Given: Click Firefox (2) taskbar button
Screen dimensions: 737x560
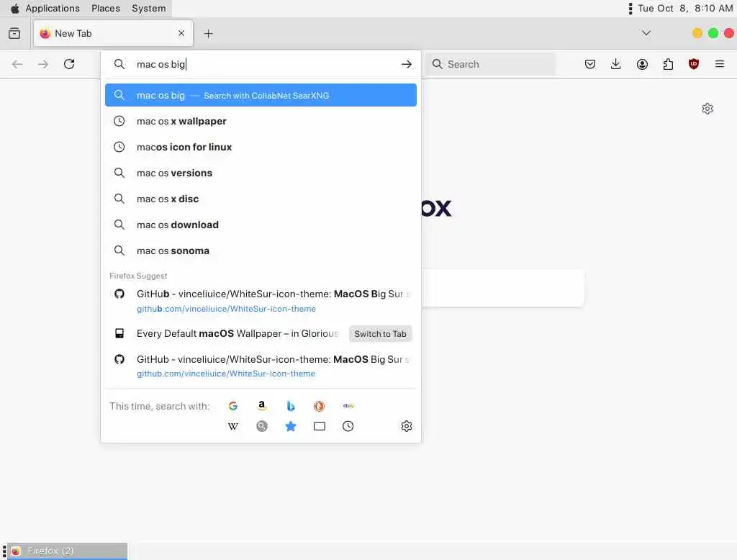Looking at the screenshot, I should click(68, 551).
